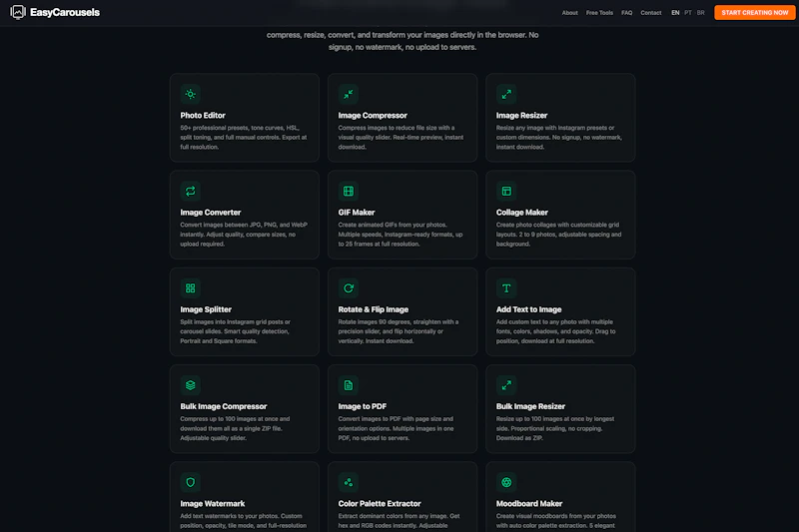799x532 pixels.
Task: Open the Image Converter title link
Action: tap(210, 213)
